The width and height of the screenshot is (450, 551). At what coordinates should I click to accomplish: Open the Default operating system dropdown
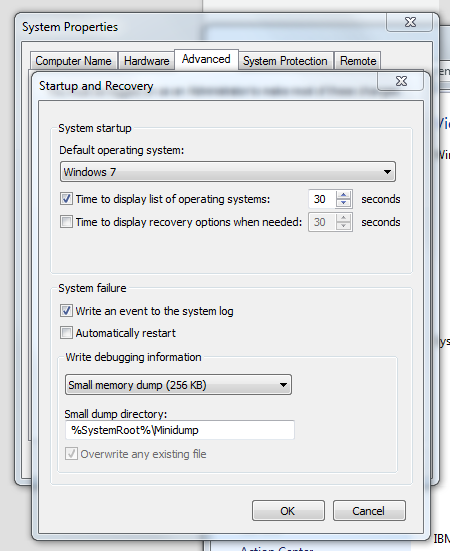pyautogui.click(x=228, y=172)
